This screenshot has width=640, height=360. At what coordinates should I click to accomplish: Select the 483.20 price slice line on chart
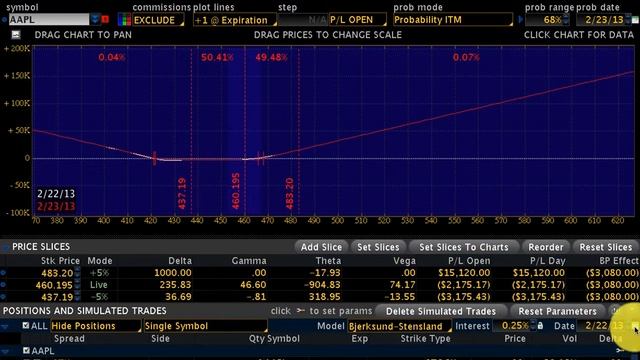(x=299, y=131)
